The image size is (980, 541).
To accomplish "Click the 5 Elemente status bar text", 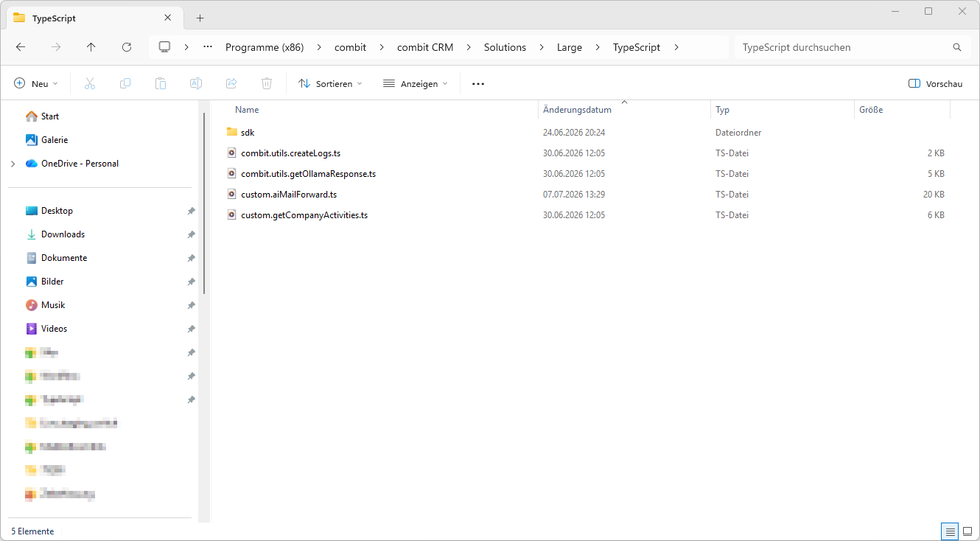I will tap(32, 531).
